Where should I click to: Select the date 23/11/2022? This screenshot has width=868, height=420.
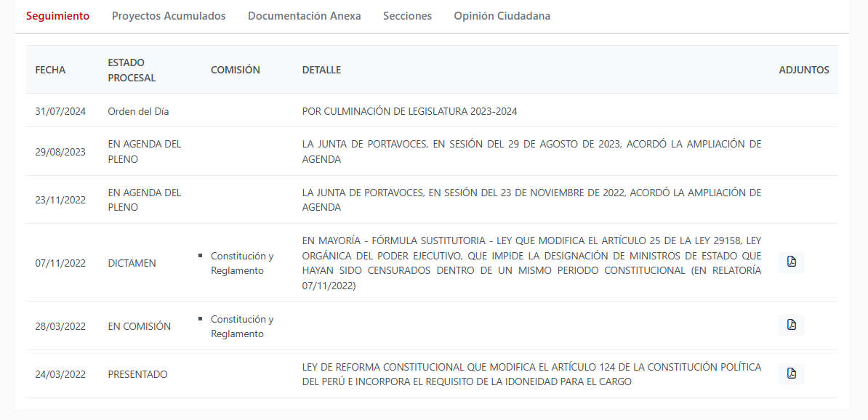point(60,200)
